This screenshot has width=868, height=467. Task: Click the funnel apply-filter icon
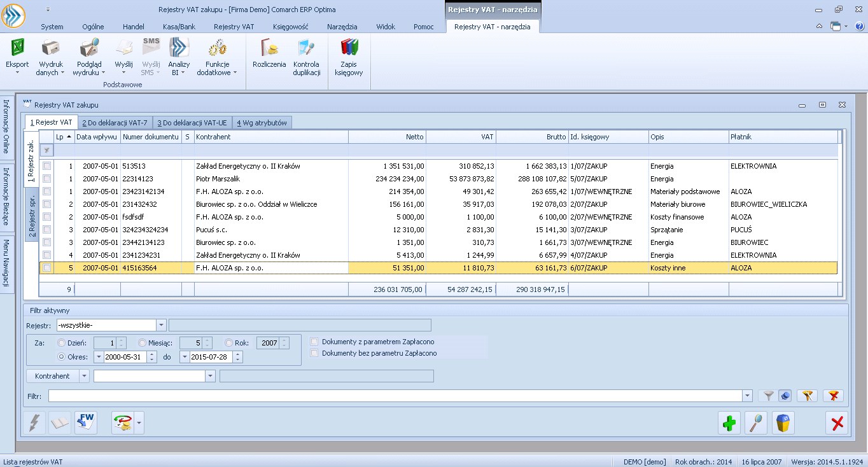pos(768,396)
